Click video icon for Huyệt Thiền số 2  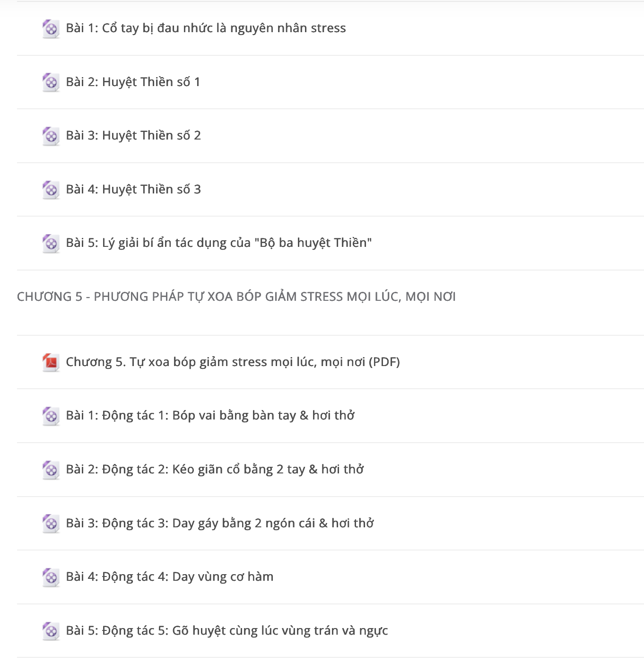(x=51, y=136)
